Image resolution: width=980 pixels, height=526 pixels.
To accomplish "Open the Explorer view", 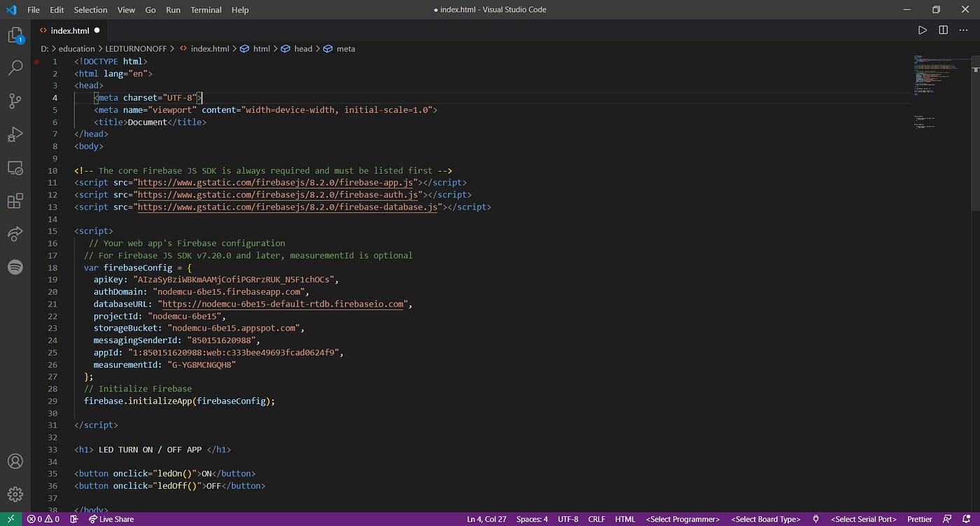I will tap(15, 34).
